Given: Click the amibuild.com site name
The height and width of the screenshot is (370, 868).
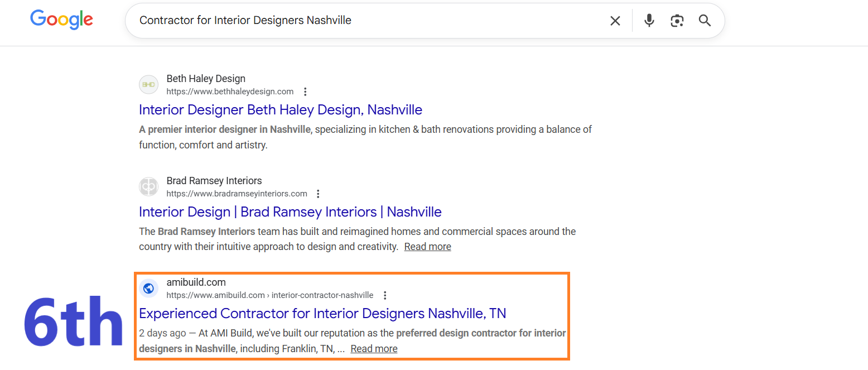Looking at the screenshot, I should coord(196,282).
